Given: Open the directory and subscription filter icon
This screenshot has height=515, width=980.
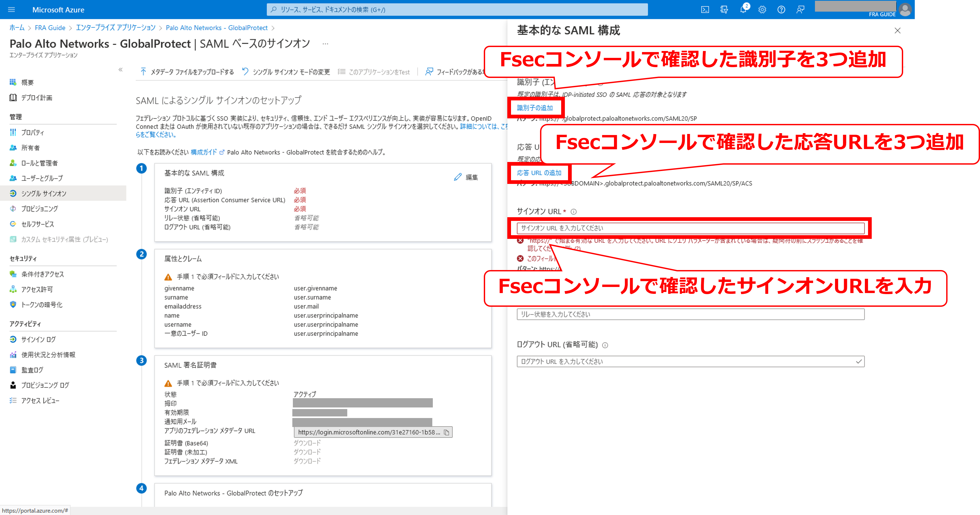Looking at the screenshot, I should click(724, 10).
